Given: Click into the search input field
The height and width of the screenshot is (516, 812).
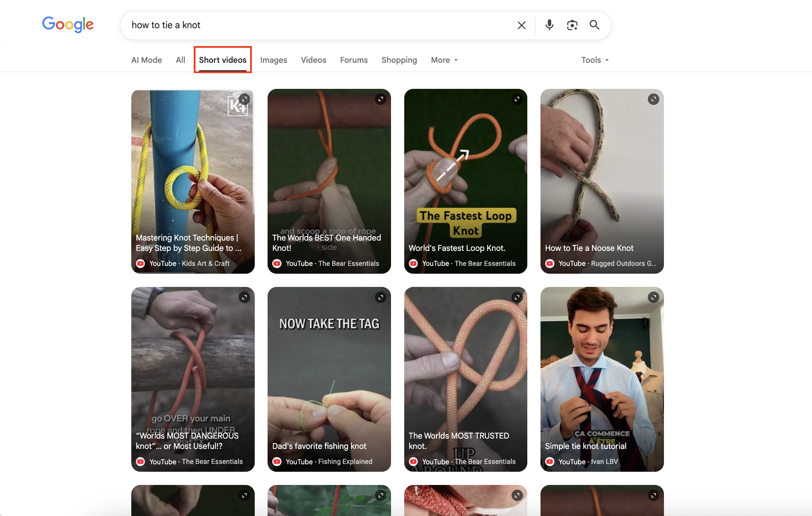Looking at the screenshot, I should (321, 25).
